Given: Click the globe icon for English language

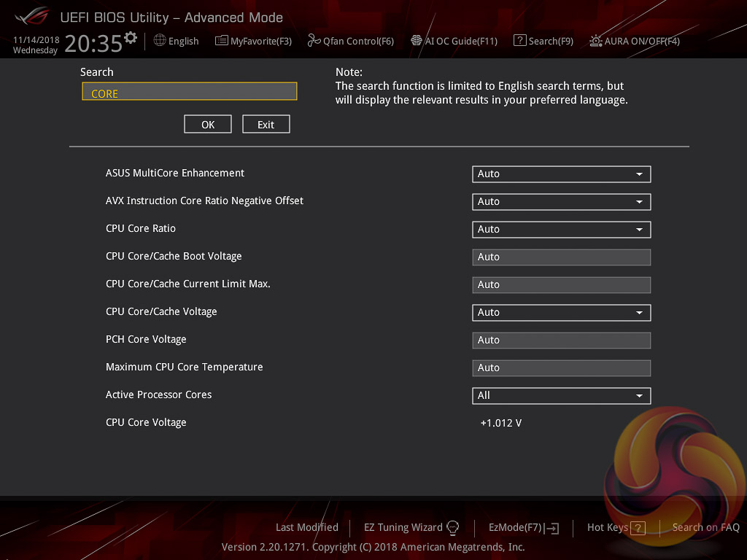Looking at the screenshot, I should tap(160, 41).
